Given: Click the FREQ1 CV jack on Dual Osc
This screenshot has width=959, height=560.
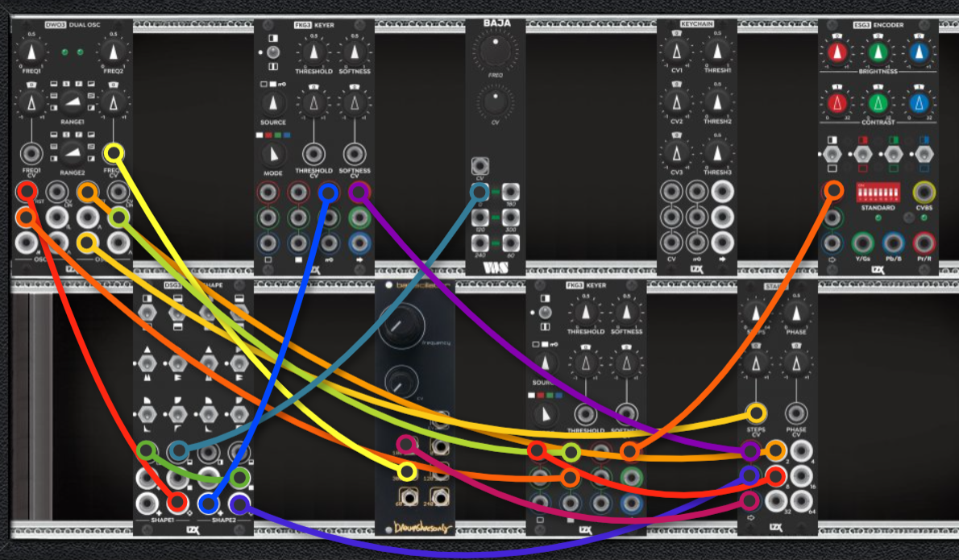Looking at the screenshot, I should (31, 153).
